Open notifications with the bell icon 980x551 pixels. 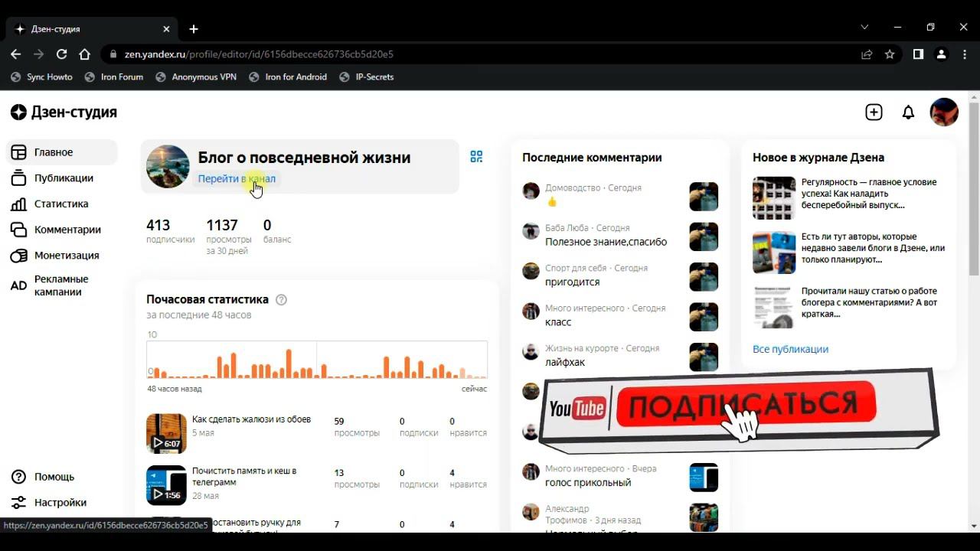[908, 112]
